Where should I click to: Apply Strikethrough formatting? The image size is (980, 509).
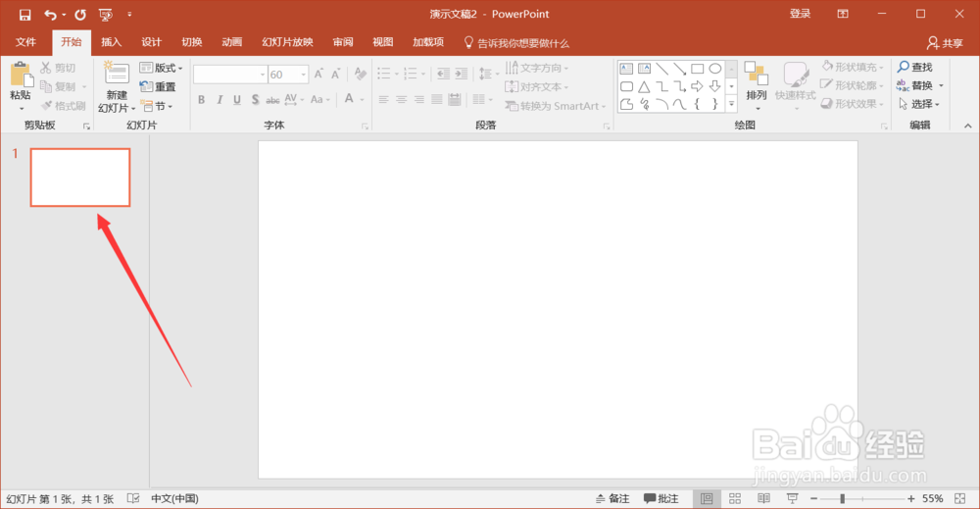(272, 99)
